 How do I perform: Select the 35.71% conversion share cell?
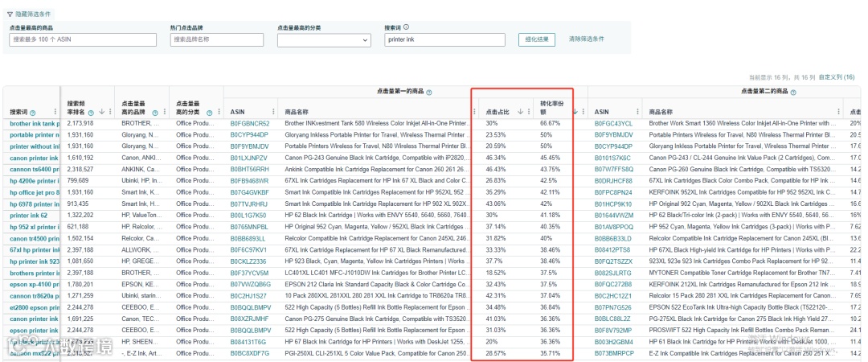click(x=551, y=353)
